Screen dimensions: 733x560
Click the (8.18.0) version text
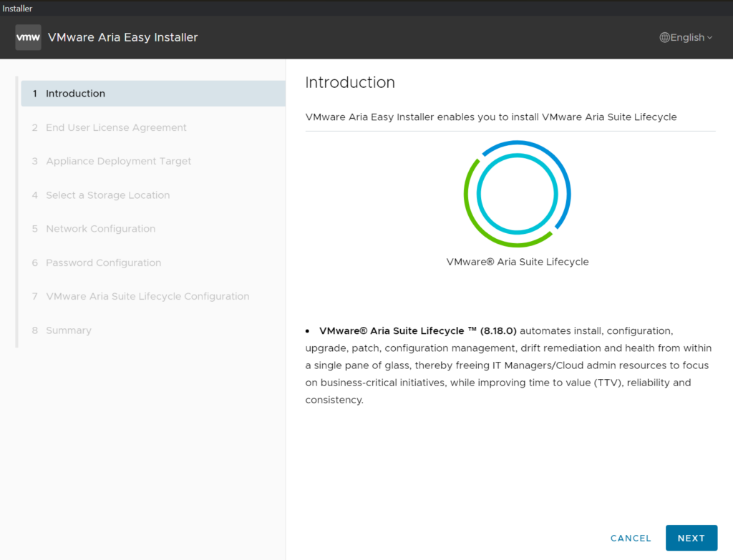(498, 331)
